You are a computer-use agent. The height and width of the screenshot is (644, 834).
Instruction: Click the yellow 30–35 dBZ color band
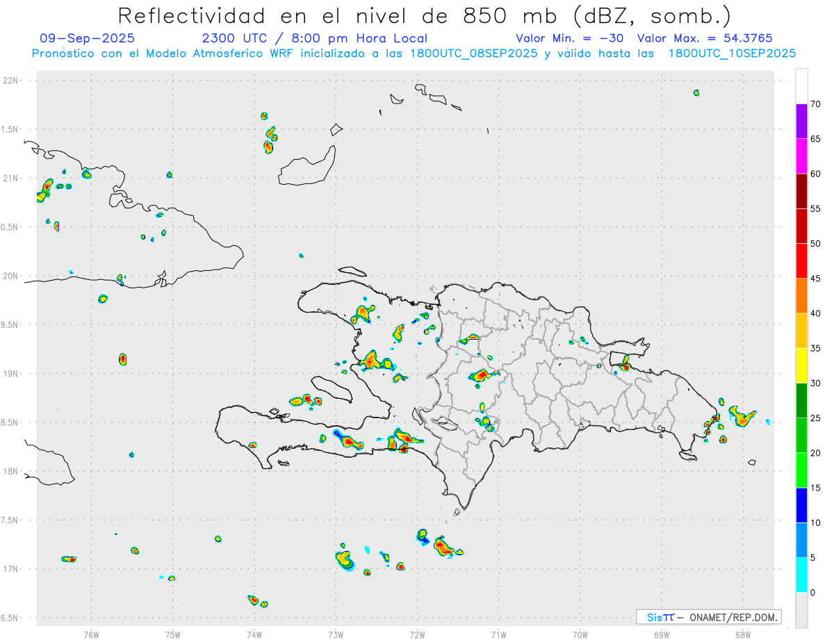point(801,365)
